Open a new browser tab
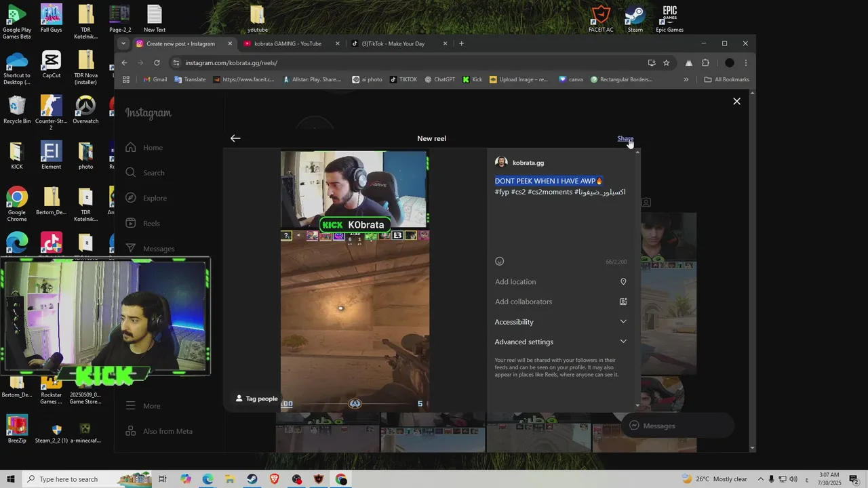 [x=461, y=43]
